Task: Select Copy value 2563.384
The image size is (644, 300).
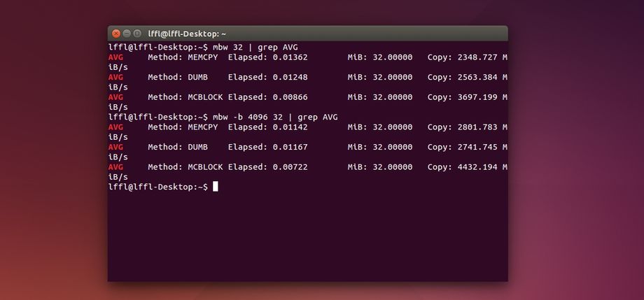Action: click(477, 77)
